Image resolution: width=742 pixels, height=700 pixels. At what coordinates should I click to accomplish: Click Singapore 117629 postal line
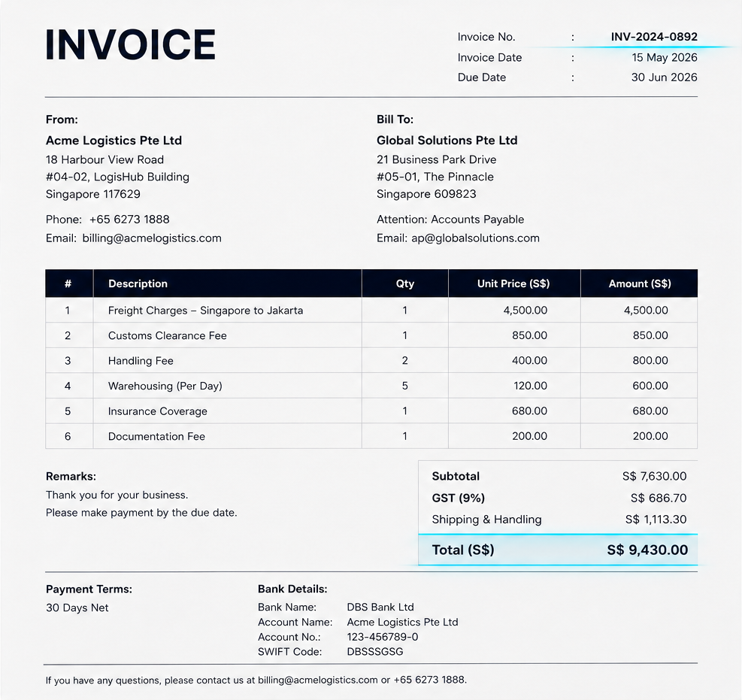click(x=92, y=194)
